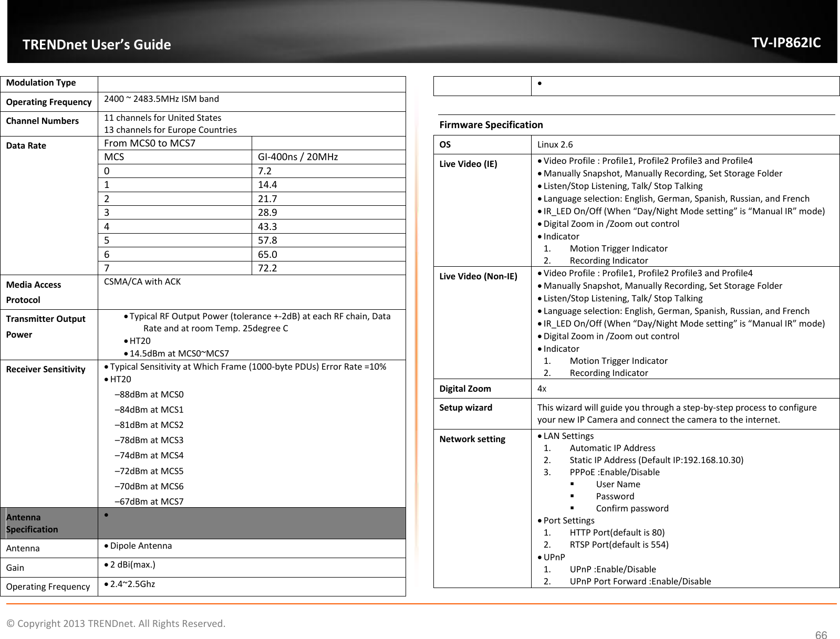840x639 pixels.
Task: Click 'LAN Settings' bullet heading
Action: (568, 436)
